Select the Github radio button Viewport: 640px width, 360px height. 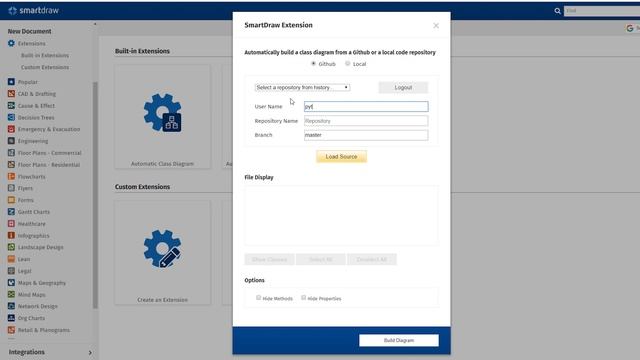click(313, 63)
